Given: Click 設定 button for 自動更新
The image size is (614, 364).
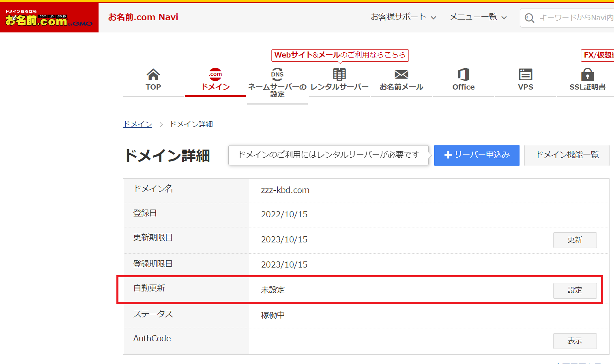Looking at the screenshot, I should pyautogui.click(x=575, y=291).
